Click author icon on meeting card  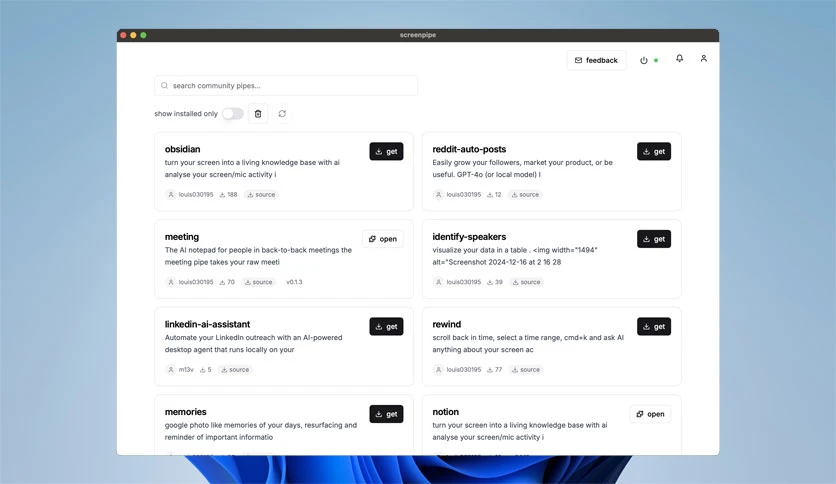point(171,282)
